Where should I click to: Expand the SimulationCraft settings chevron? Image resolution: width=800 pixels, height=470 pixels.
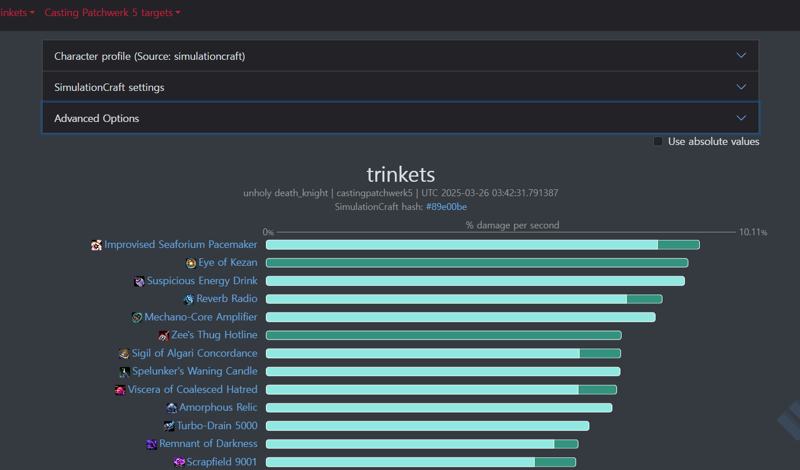741,87
